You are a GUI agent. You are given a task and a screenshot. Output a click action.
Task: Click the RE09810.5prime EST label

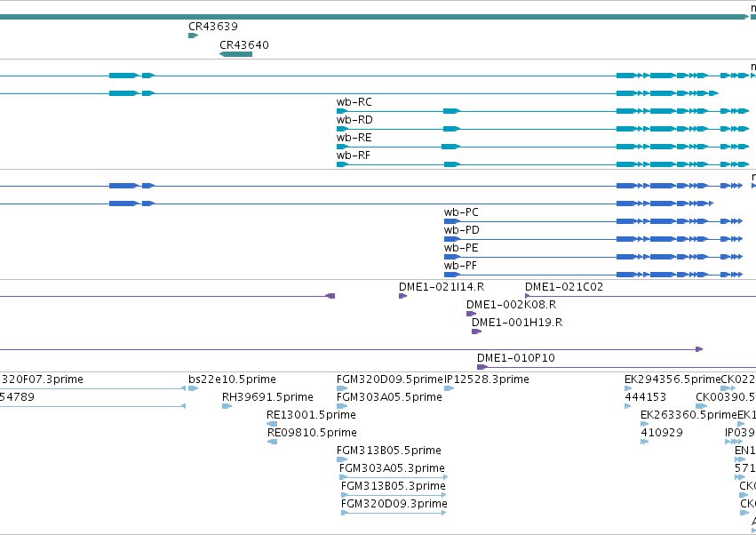click(x=312, y=432)
